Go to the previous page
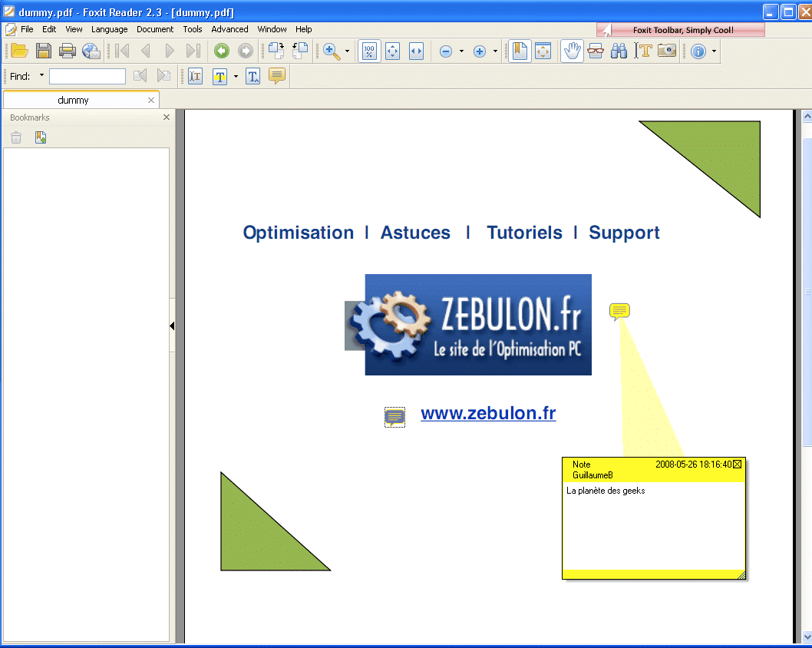812x648 pixels. point(146,51)
